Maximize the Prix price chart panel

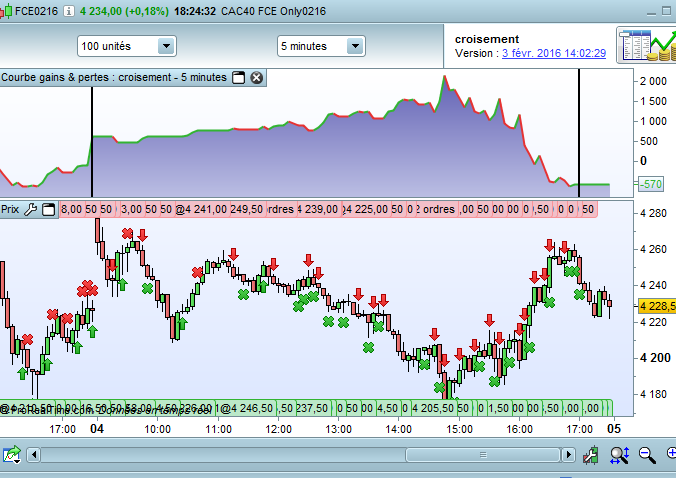[x=47, y=209]
